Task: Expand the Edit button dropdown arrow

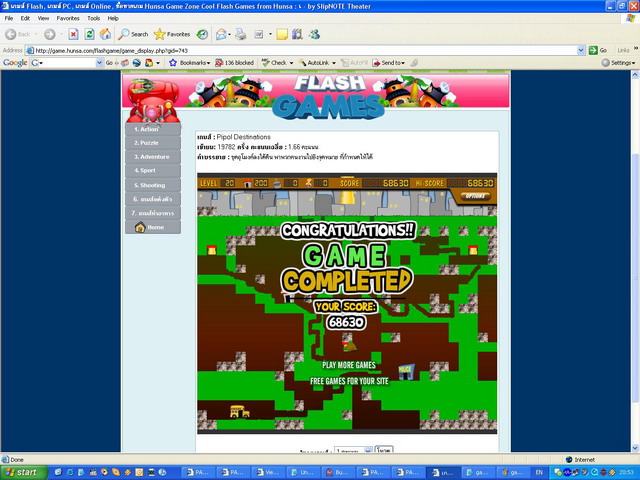Action: point(270,34)
